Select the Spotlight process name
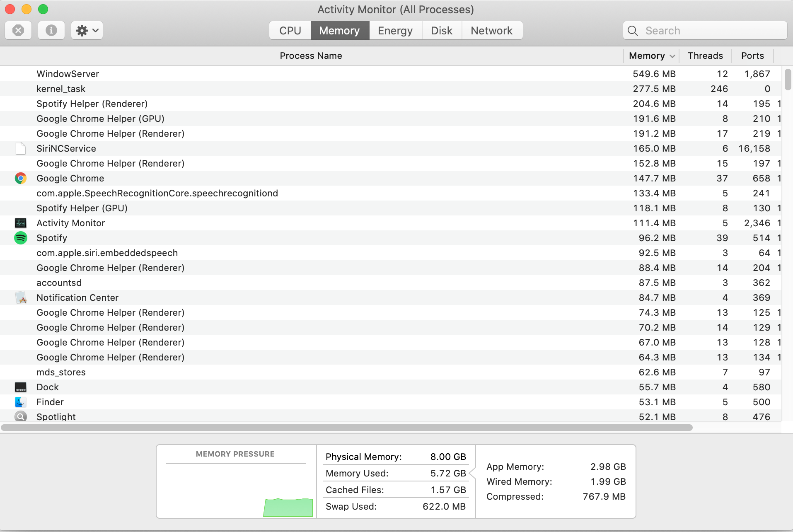Screen dimensions: 793x532 pyautogui.click(x=56, y=416)
